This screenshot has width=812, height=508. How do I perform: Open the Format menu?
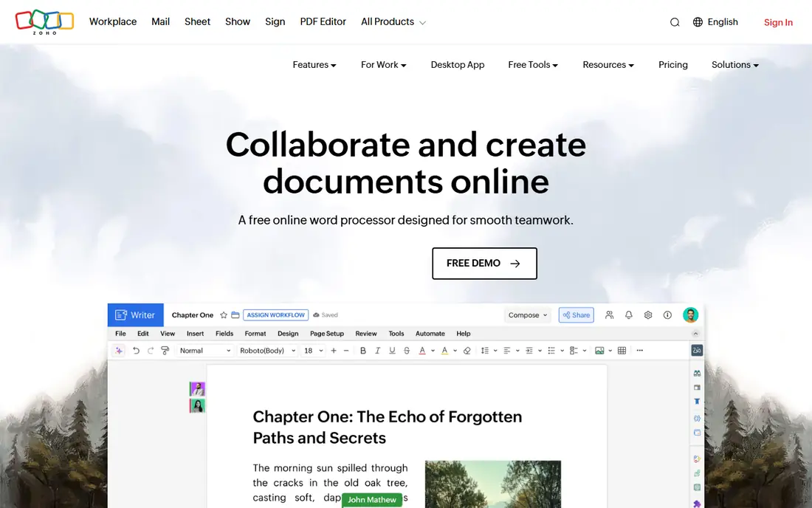pos(255,334)
